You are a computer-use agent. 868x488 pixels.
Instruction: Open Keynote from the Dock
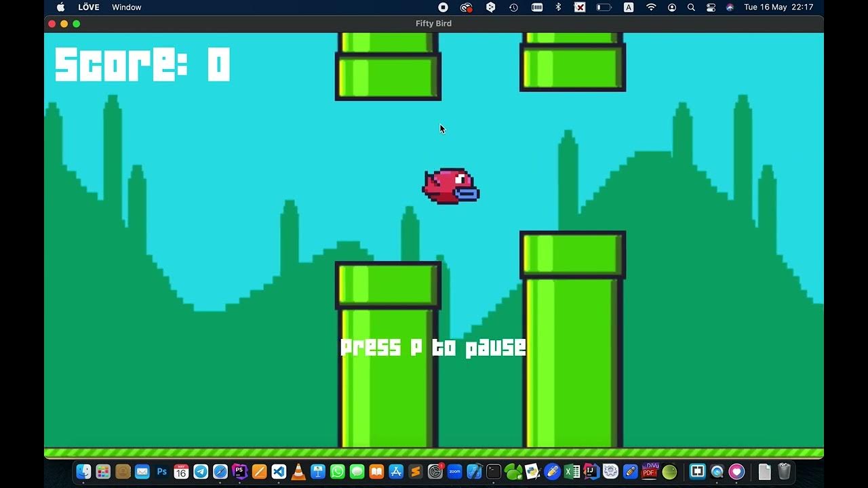(x=318, y=471)
